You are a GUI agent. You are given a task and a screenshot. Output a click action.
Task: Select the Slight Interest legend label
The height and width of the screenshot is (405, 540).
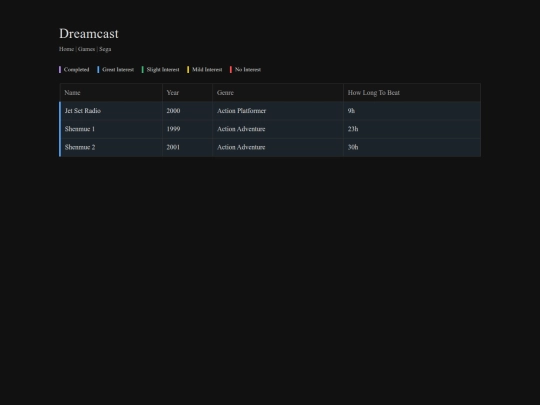(x=163, y=70)
